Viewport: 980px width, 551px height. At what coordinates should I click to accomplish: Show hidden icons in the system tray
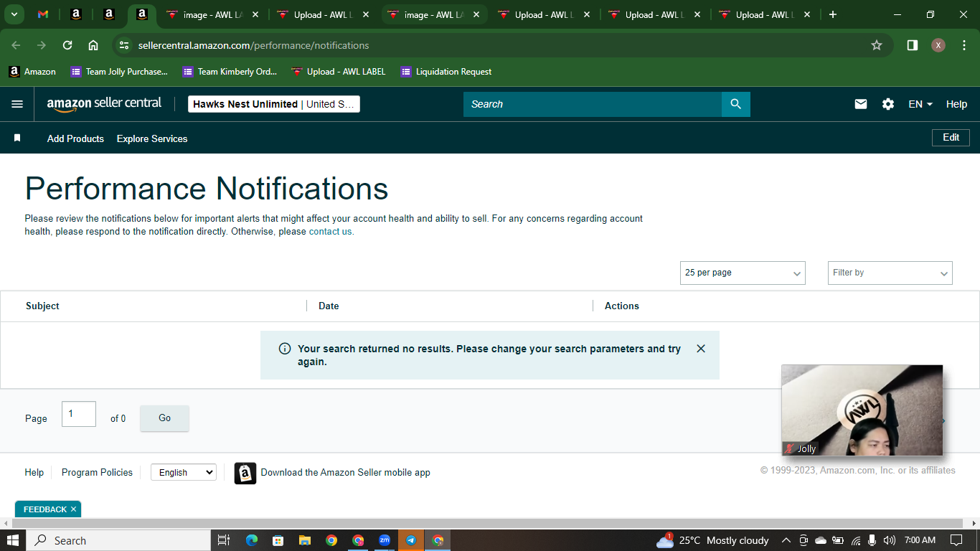pos(786,540)
